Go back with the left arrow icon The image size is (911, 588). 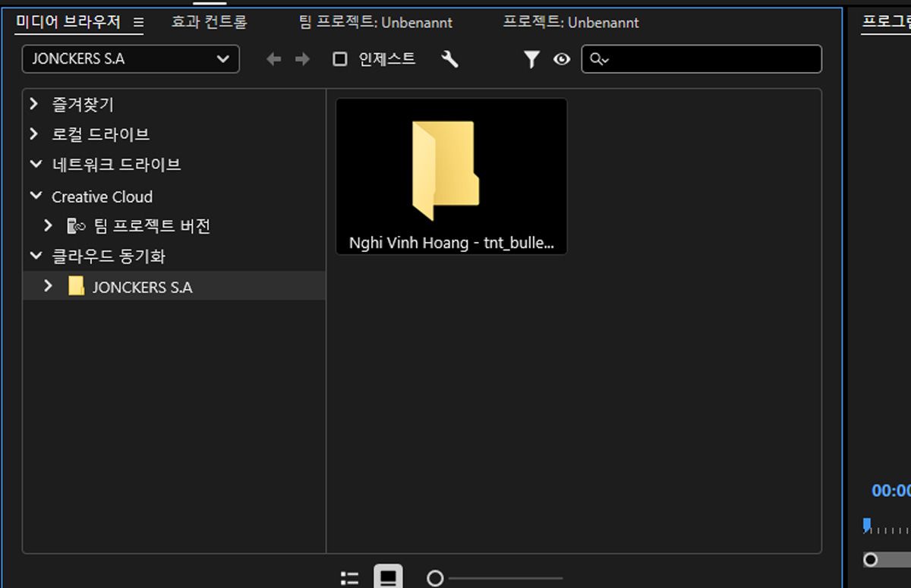(274, 59)
